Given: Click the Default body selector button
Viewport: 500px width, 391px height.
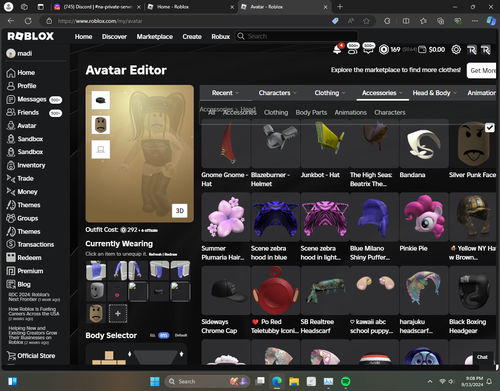Looking at the screenshot, I should (181, 335).
